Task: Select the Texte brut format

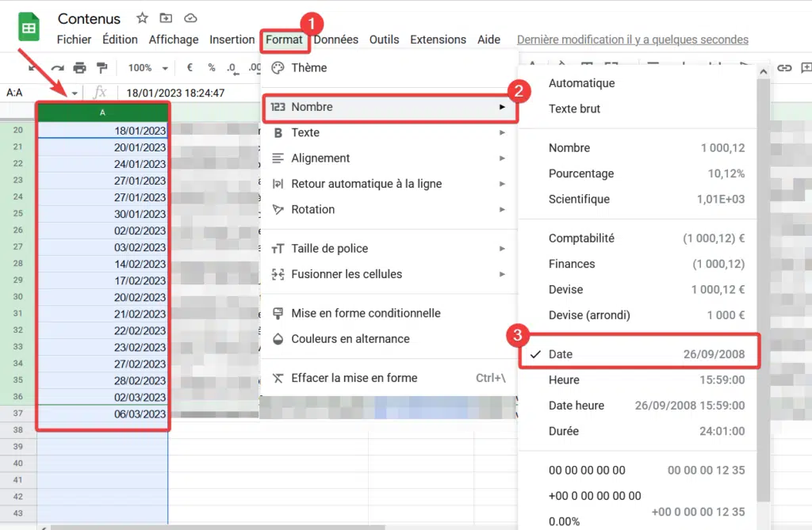Action: (574, 109)
